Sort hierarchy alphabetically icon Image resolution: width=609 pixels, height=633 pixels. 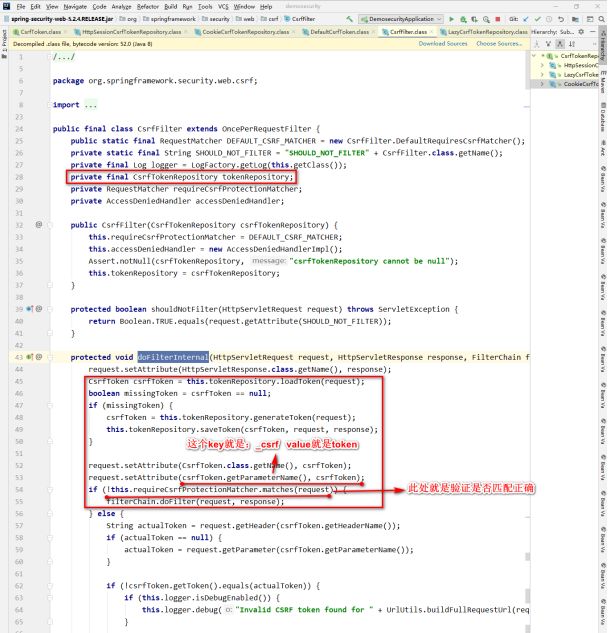pos(571,44)
